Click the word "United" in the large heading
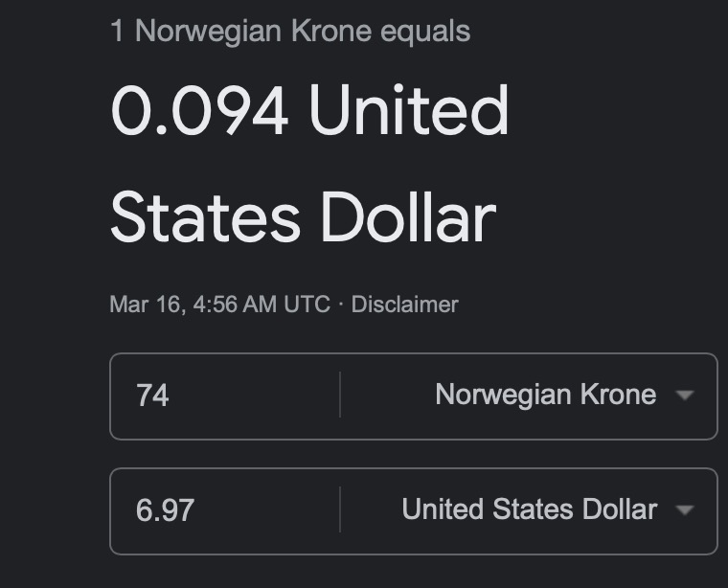 (x=409, y=110)
